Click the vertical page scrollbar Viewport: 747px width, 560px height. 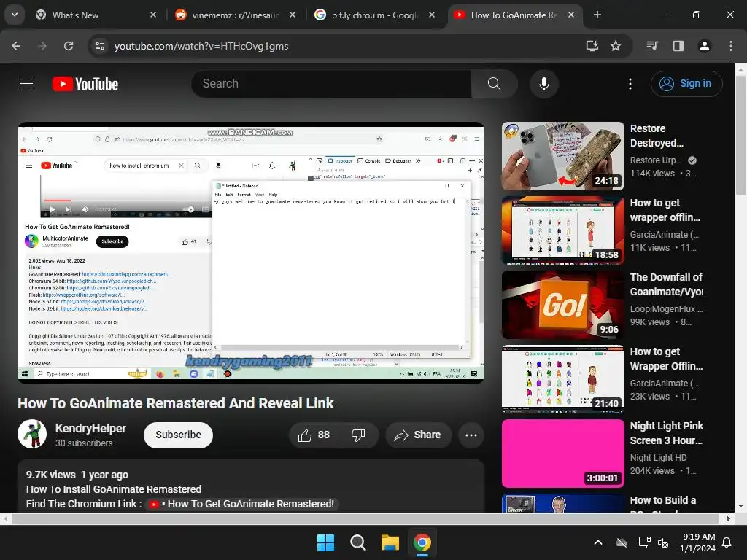click(x=740, y=135)
